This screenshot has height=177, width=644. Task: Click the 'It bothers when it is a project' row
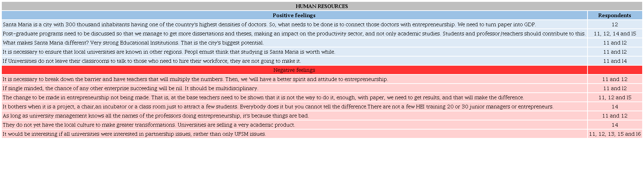coord(278,107)
